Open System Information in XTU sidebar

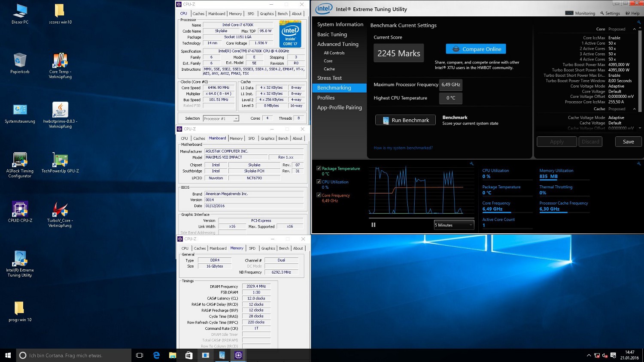coord(340,24)
